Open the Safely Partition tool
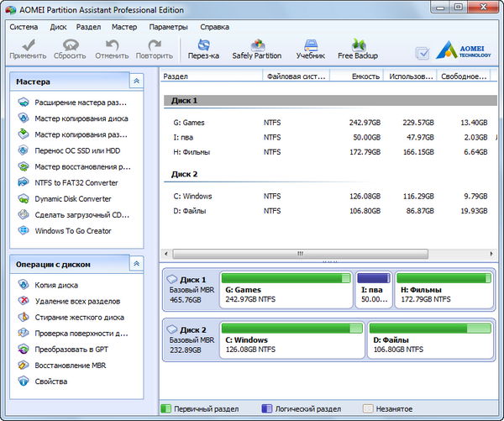The image size is (504, 421). click(256, 48)
